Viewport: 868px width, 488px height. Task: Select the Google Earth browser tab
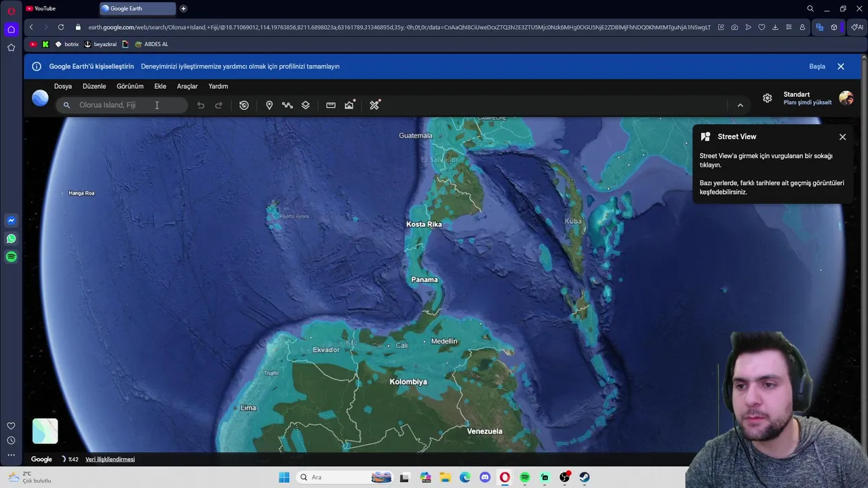point(138,8)
